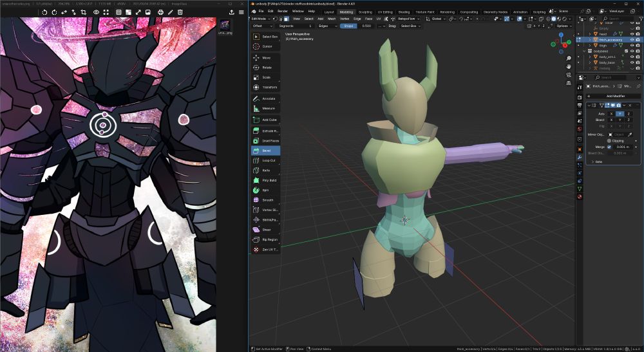Choose the Measure tool
This screenshot has width=644, height=352.
(266, 108)
